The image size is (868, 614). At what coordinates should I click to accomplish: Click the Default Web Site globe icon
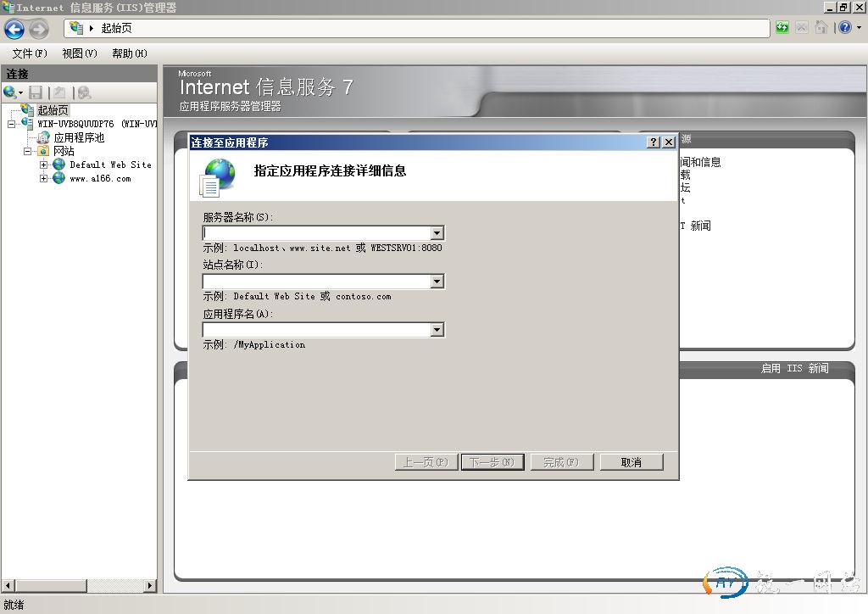click(58, 165)
